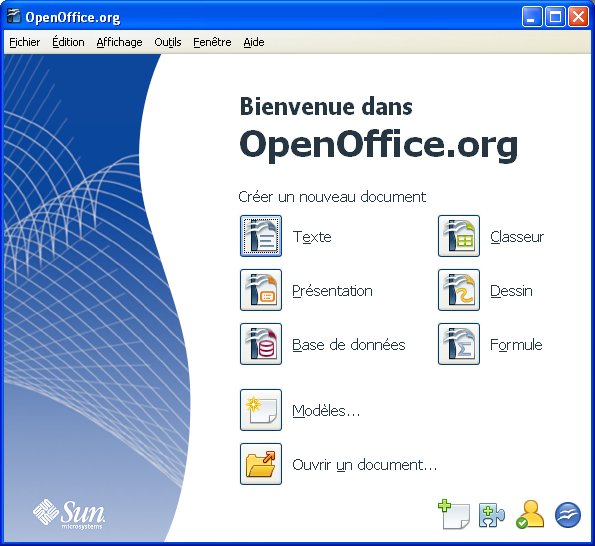Click the Classeur spreadsheet icon
The width and height of the screenshot is (595, 546).
pyautogui.click(x=459, y=236)
